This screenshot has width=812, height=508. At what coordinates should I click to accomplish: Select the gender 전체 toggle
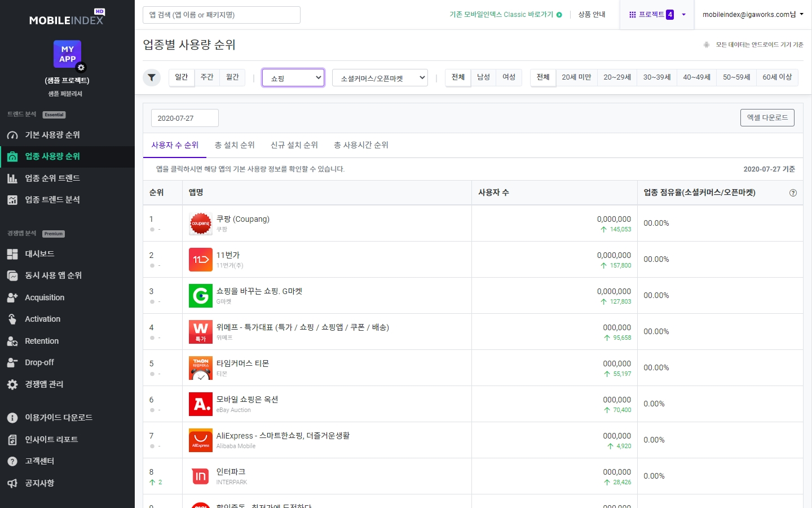click(458, 77)
